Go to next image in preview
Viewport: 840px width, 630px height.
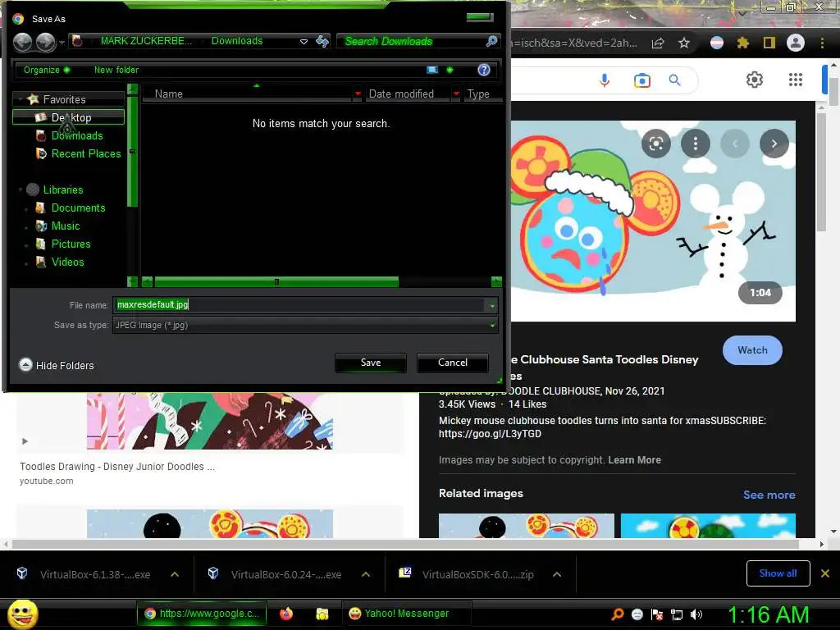(774, 144)
